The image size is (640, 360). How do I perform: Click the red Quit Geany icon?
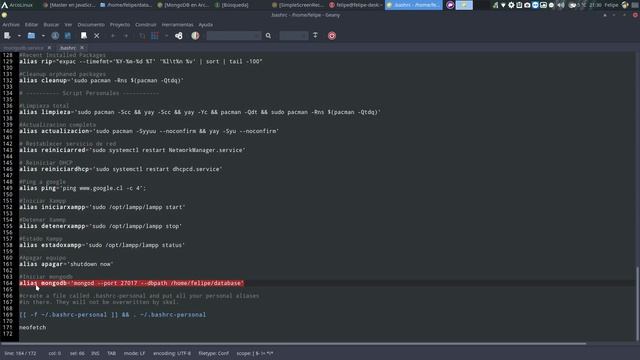332,36
